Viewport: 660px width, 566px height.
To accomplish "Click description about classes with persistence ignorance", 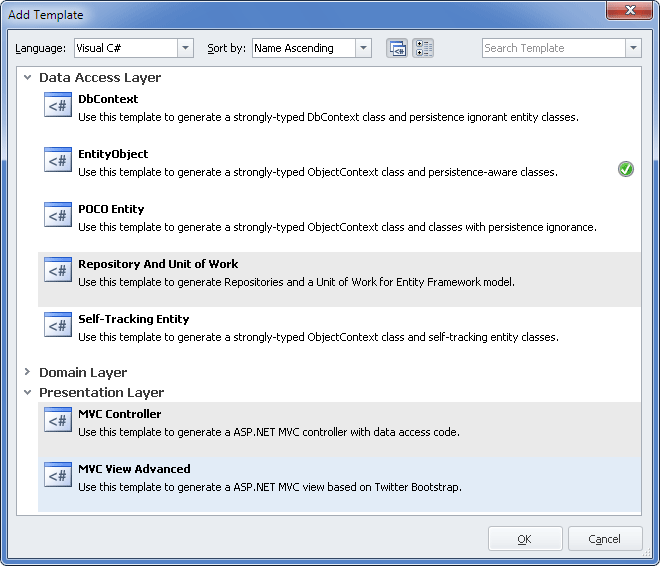I will (338, 228).
